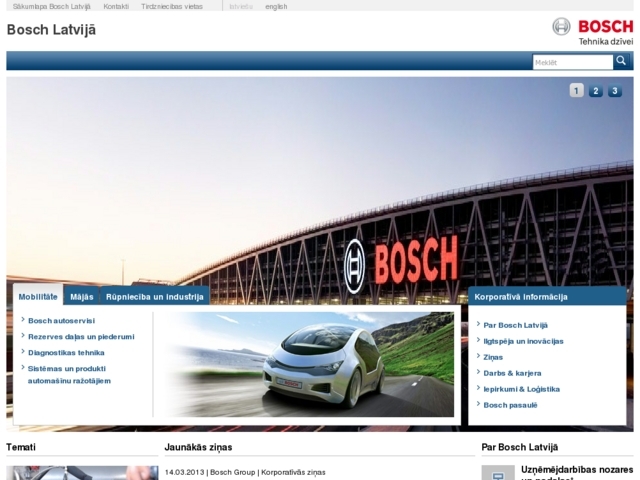Switch banner to slide 2
The width and height of the screenshot is (640, 480).
(596, 91)
